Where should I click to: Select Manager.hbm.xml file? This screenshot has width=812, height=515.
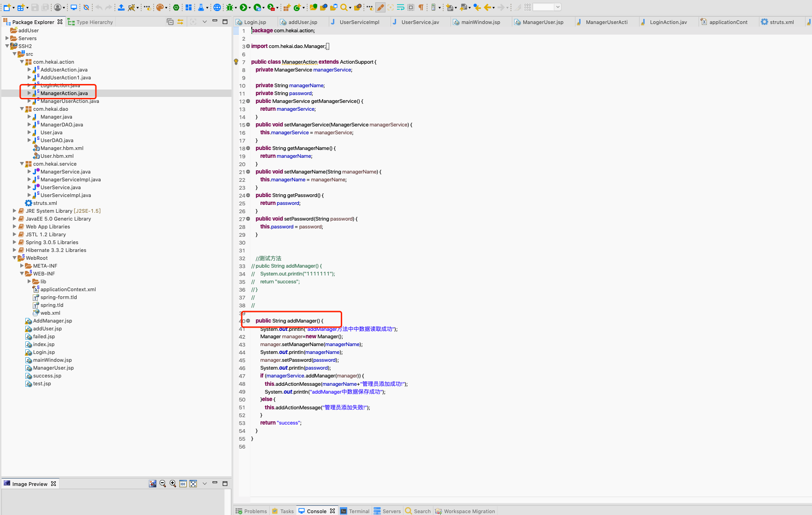(62, 148)
